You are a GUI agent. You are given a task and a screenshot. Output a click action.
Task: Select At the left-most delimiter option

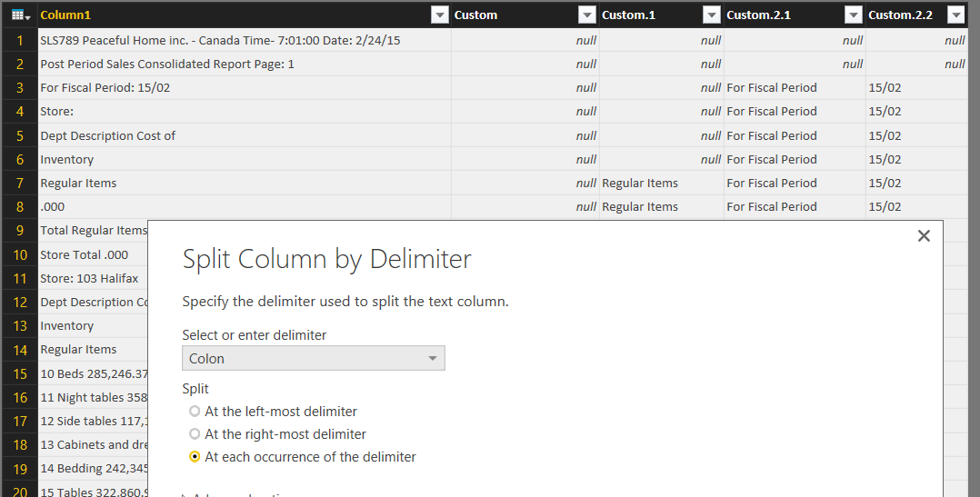[195, 412]
